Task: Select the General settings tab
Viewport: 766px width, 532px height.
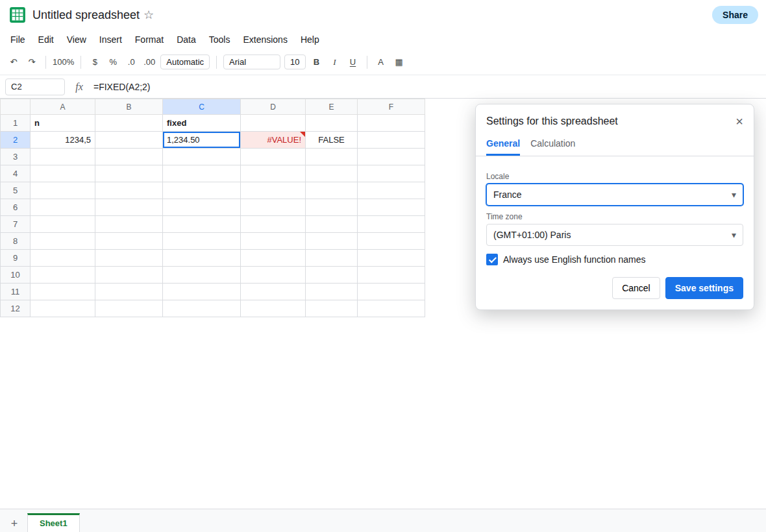Action: (502, 143)
